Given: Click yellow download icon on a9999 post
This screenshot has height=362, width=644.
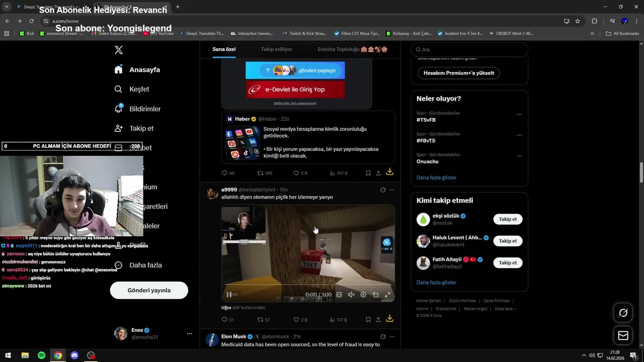Looking at the screenshot, I should click(x=389, y=319).
